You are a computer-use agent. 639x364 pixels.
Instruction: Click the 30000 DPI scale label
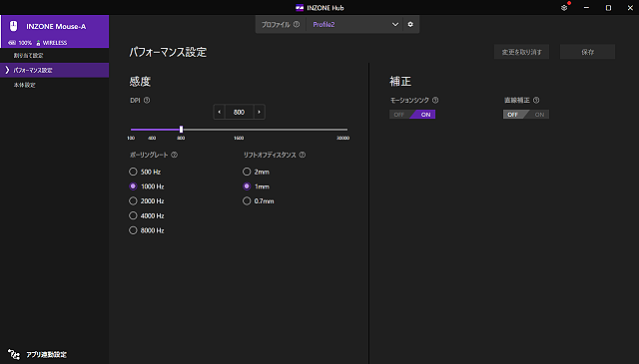[x=343, y=138]
